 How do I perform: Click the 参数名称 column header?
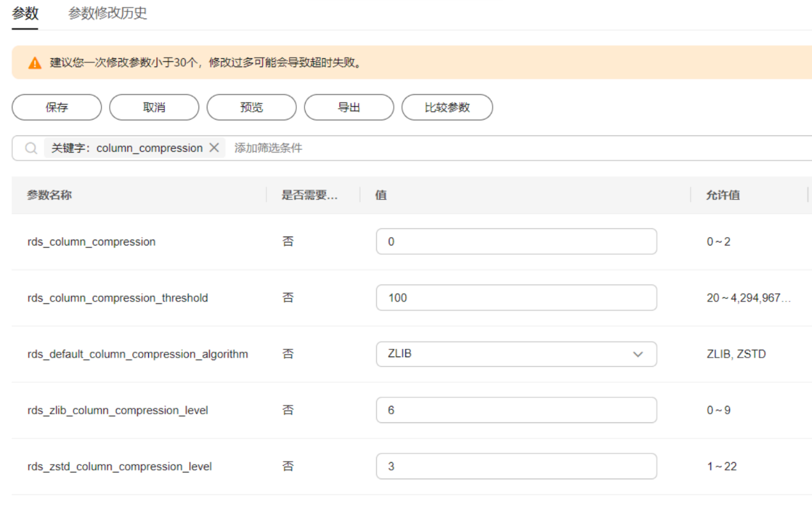[x=49, y=196]
